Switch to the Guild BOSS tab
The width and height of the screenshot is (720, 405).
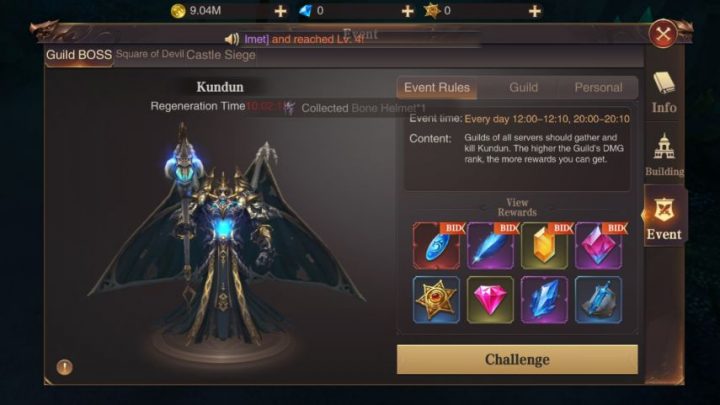click(x=79, y=55)
